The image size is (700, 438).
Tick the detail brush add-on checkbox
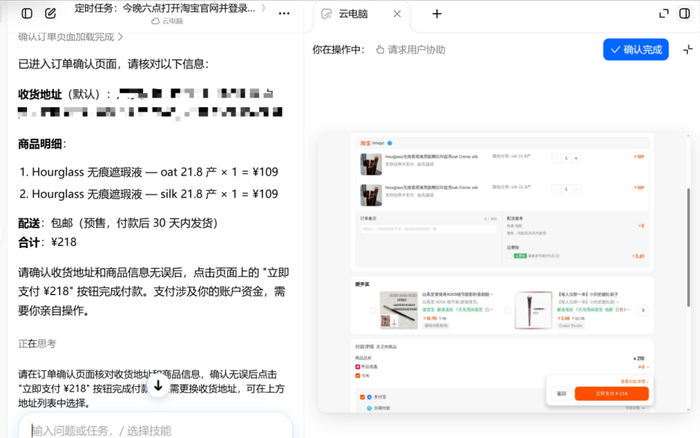[373, 310]
